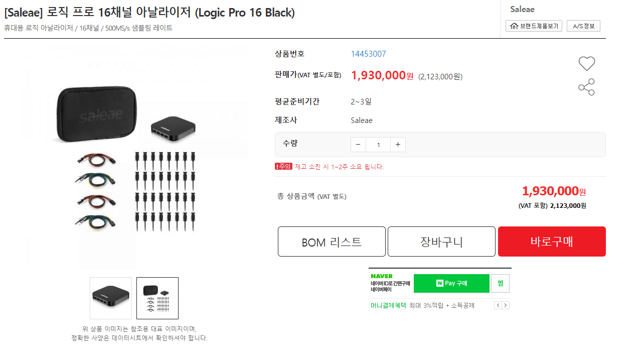Select second thumbnail showing full kit
Screen dimensions: 644x359
tap(157, 298)
